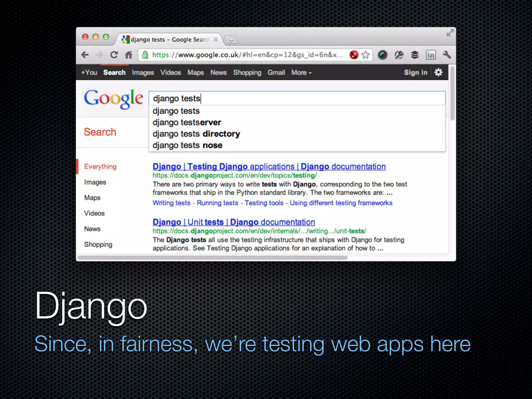The height and width of the screenshot is (399, 532).
Task: Choose the 'django testserver' suggestion
Action: coord(297,122)
